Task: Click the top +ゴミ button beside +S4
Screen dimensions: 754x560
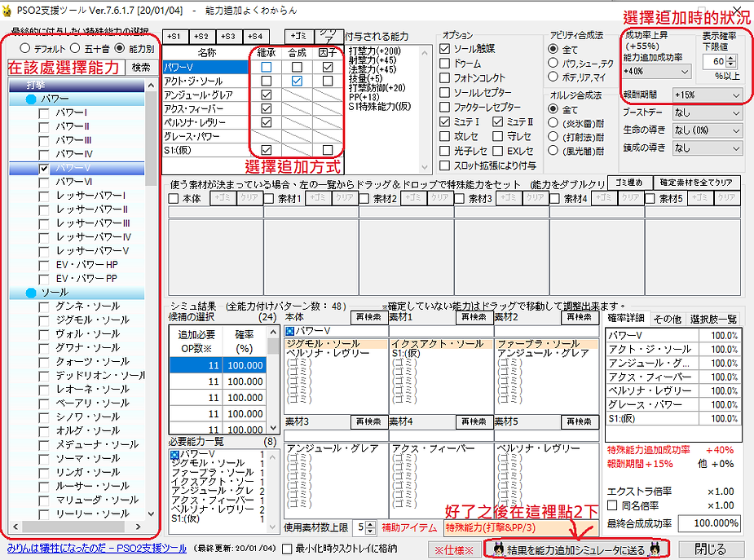Action: pyautogui.click(x=299, y=36)
